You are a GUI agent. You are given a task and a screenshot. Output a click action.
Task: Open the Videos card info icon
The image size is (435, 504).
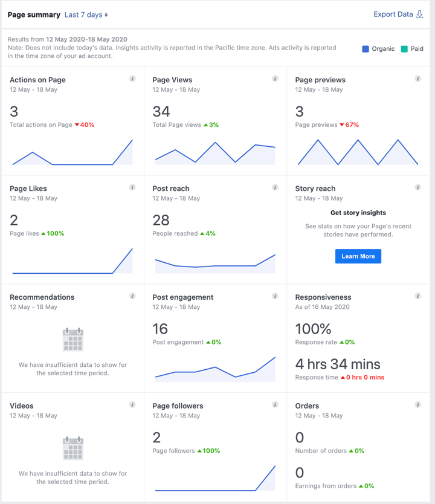[x=132, y=404]
